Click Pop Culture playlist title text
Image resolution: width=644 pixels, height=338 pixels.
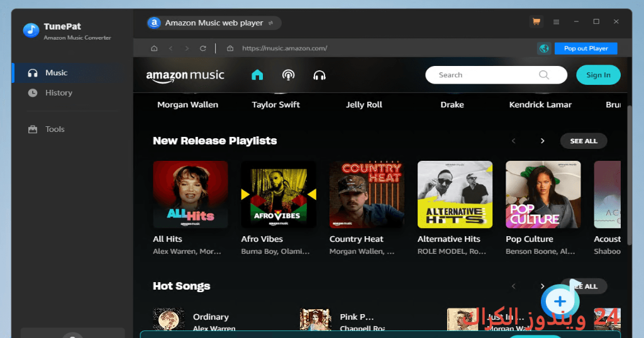pyautogui.click(x=530, y=239)
